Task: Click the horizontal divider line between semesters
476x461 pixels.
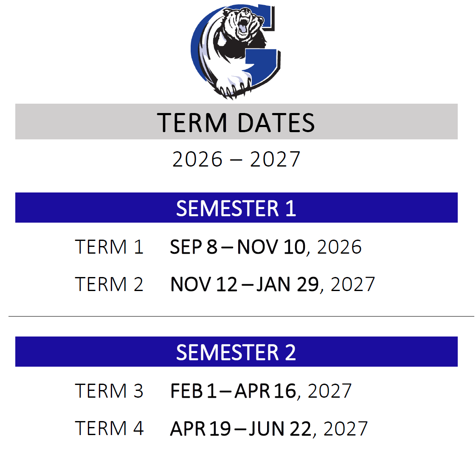Action: click(241, 316)
